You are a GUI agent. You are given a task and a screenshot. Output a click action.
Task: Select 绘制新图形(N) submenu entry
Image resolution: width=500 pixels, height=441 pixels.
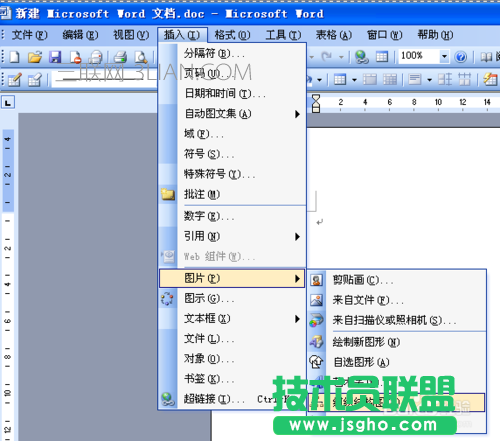click(397, 342)
